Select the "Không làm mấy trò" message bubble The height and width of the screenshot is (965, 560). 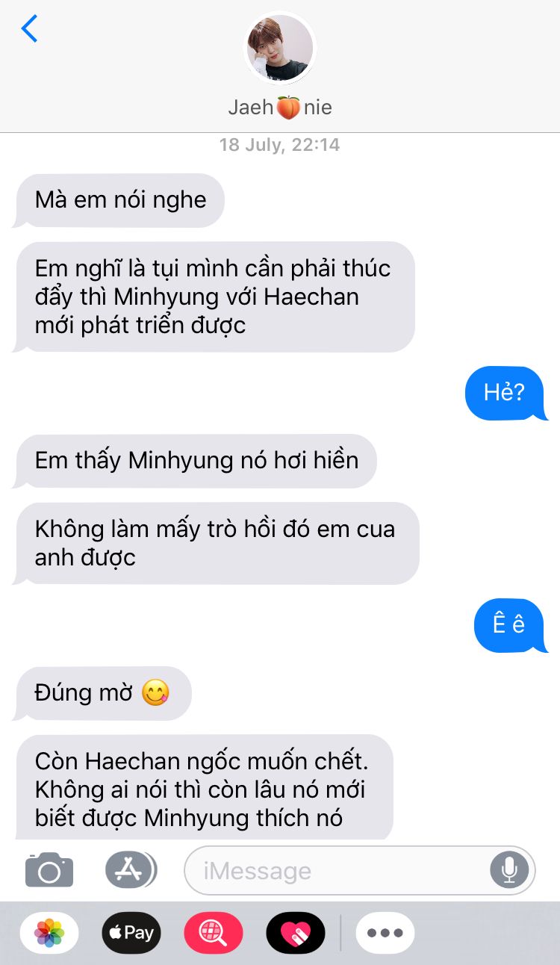point(217,543)
